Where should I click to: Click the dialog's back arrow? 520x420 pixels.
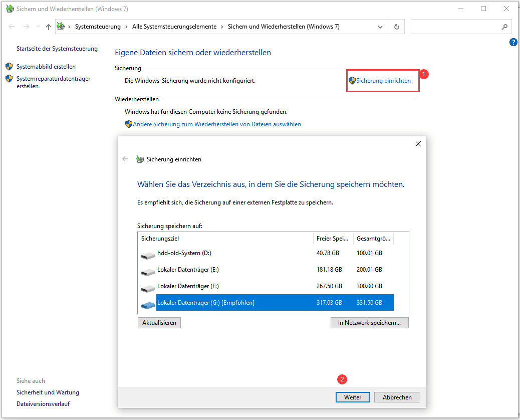coord(125,159)
